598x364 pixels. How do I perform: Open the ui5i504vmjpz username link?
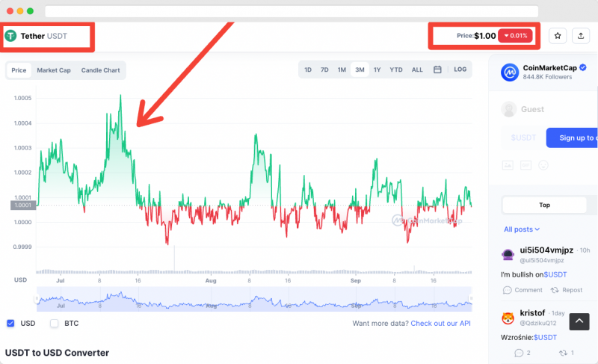pos(546,250)
